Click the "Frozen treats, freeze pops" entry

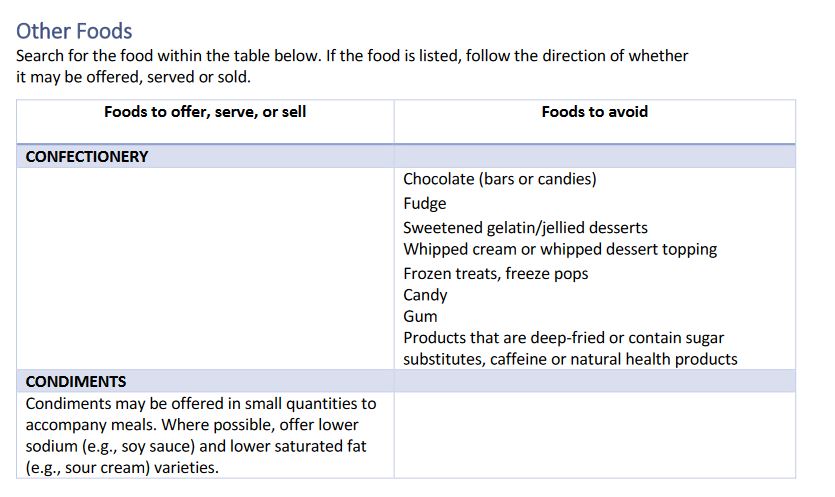(x=495, y=273)
